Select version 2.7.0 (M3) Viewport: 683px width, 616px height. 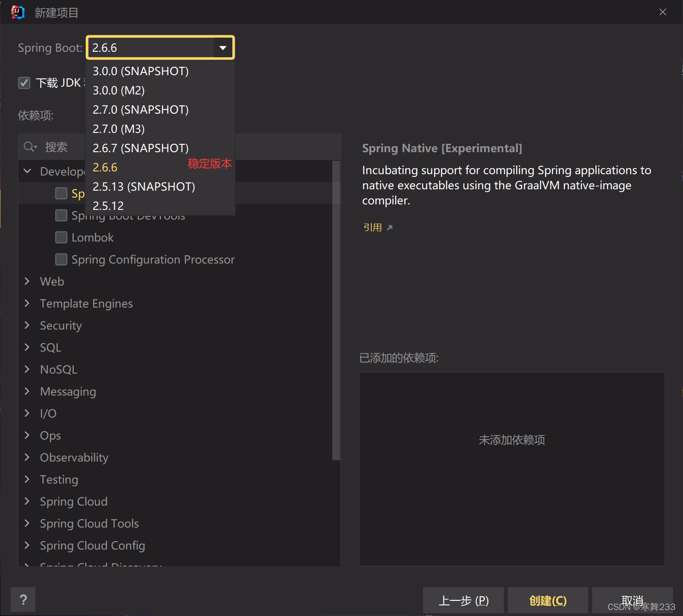[x=160, y=129]
